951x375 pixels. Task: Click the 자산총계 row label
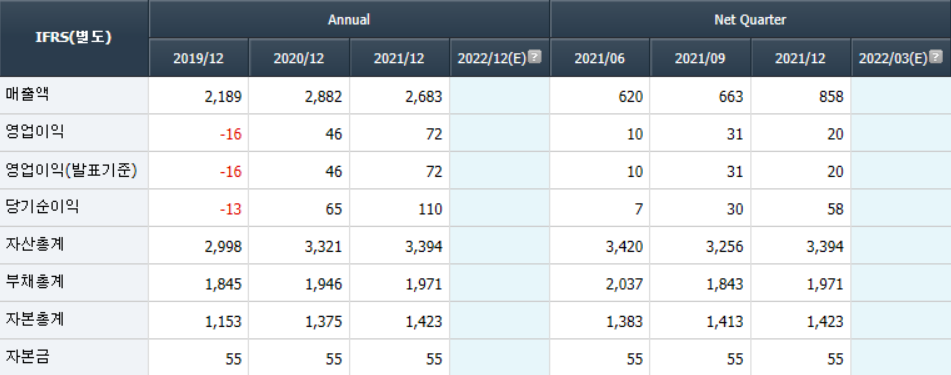[x=35, y=245]
